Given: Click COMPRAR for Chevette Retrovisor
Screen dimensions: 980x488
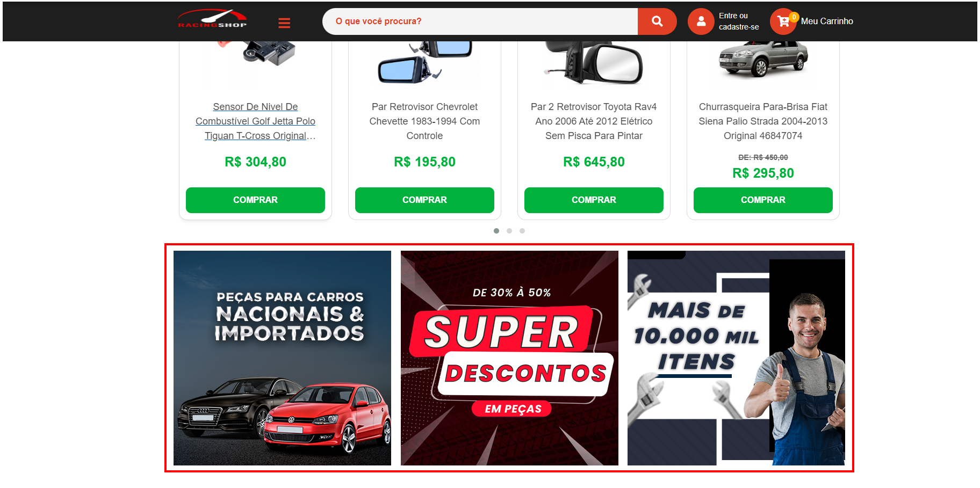Looking at the screenshot, I should click(x=424, y=200).
